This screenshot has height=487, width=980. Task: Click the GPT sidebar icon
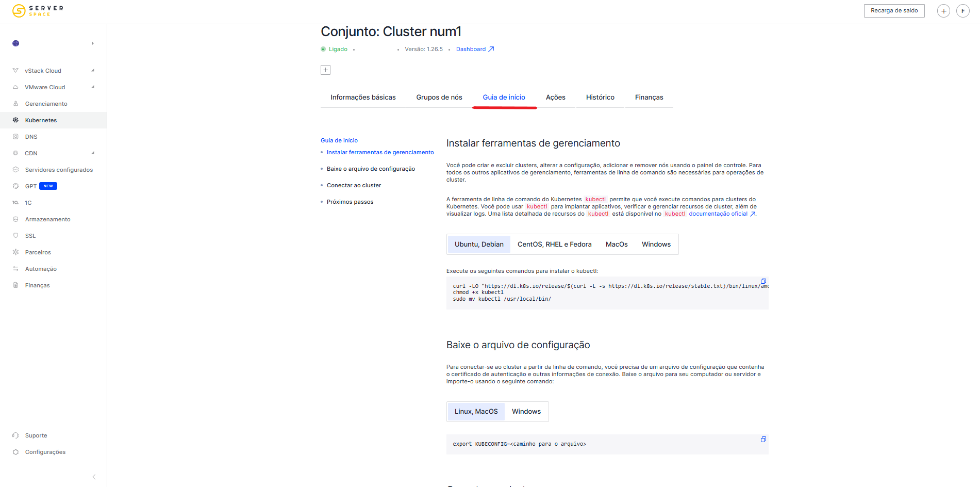tap(15, 186)
